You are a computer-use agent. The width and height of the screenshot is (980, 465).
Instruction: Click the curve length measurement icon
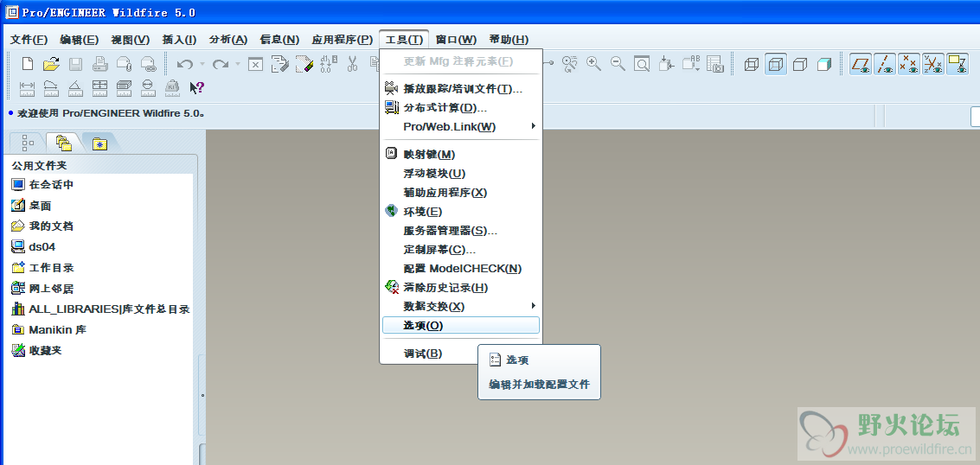tap(51, 87)
